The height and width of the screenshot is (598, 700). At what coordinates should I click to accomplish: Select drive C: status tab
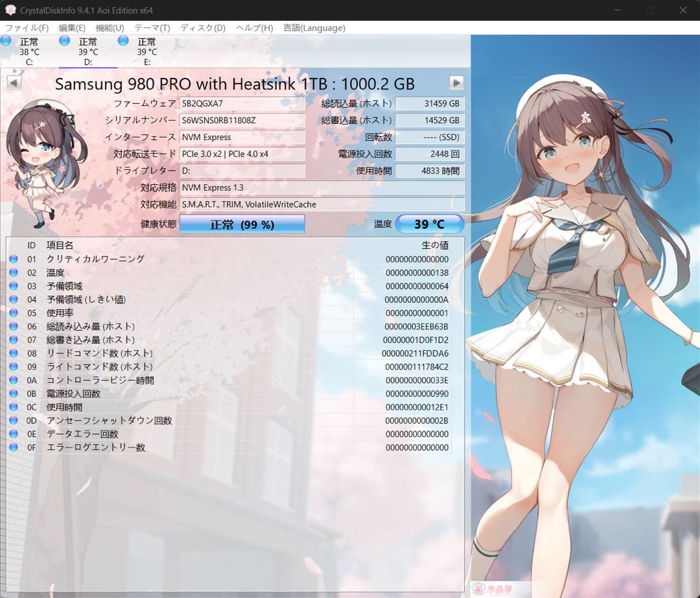(29, 51)
